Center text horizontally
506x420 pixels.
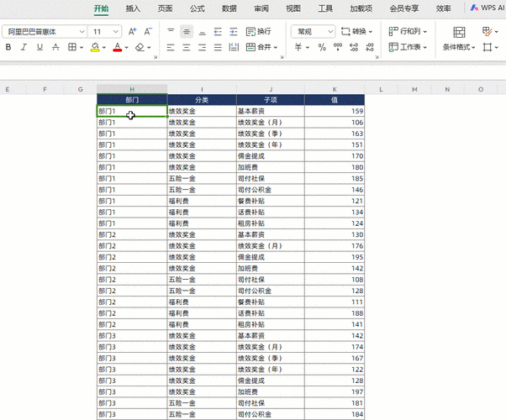[187, 47]
